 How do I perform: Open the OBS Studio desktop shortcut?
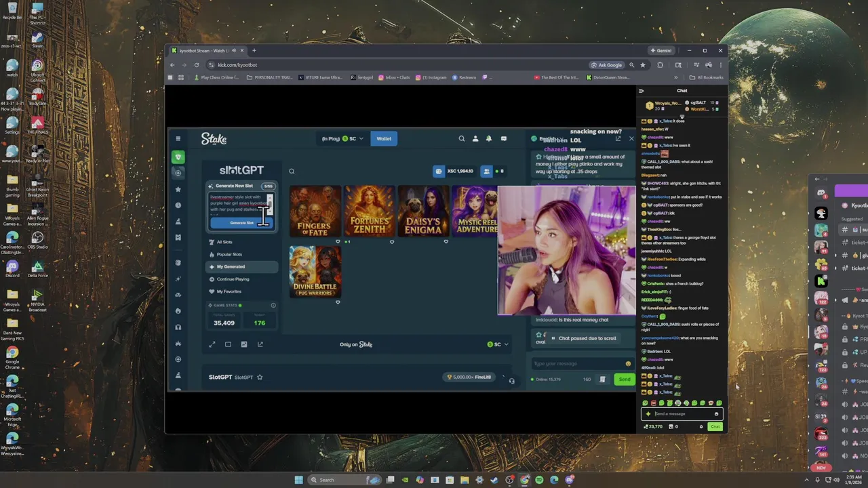coord(37,240)
